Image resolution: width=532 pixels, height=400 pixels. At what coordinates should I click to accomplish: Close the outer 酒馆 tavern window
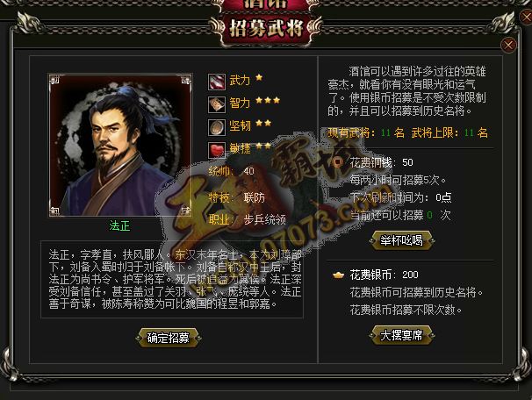526,16
